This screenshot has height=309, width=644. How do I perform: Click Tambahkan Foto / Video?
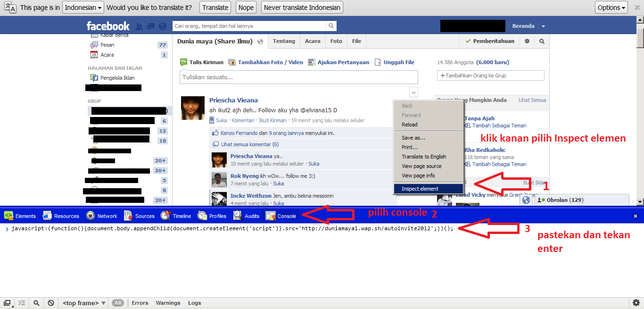(266, 62)
